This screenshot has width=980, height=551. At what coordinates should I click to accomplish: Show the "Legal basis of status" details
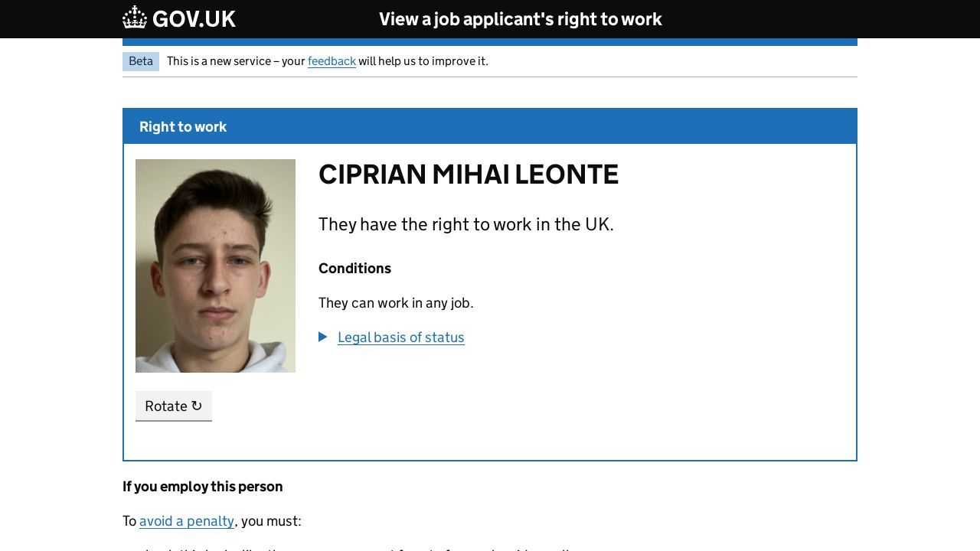point(401,337)
